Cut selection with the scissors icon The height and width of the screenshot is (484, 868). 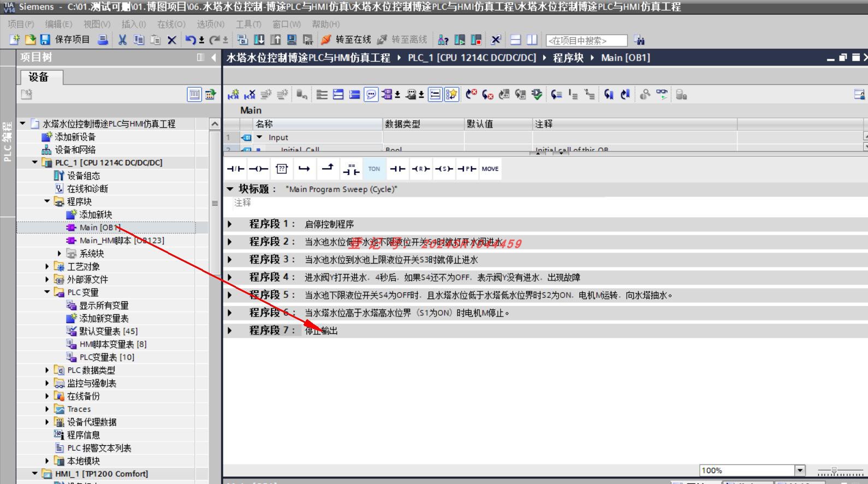point(122,40)
